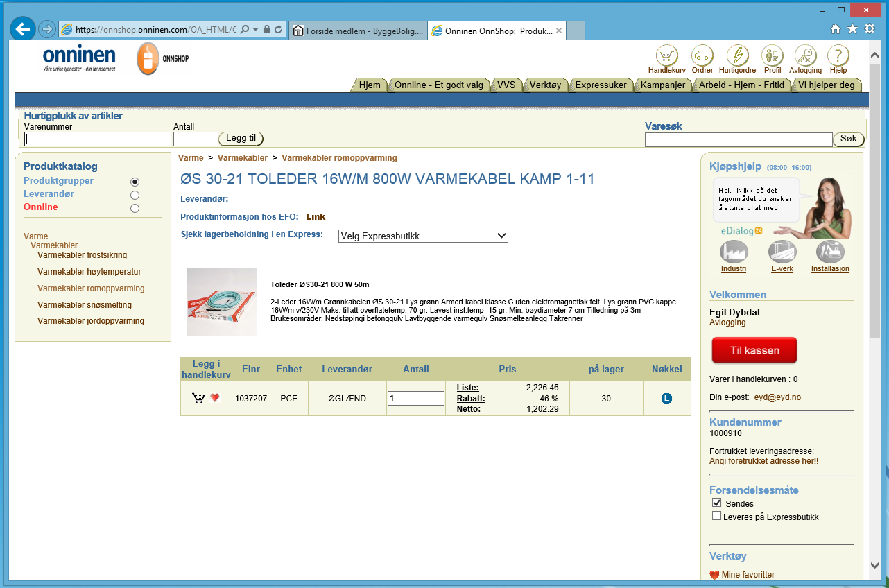This screenshot has width=889, height=588.
Task: Open Varmekabler høytemperatur category
Action: tap(89, 272)
